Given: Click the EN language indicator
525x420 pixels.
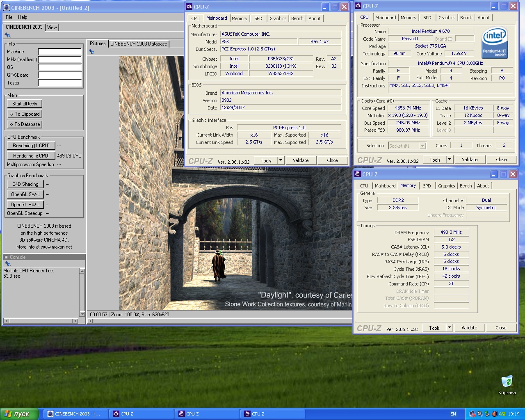Looking at the screenshot, I should [453, 414].
